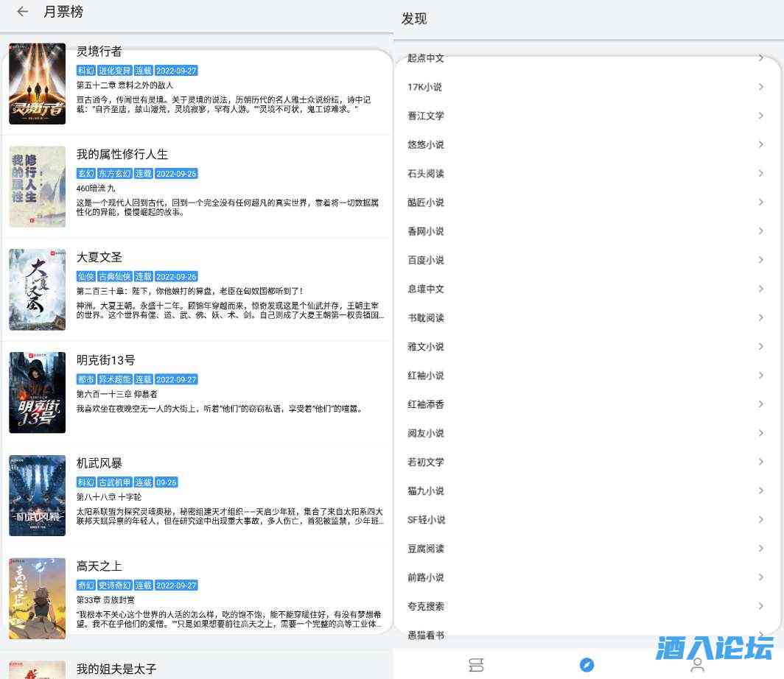Tap the 都市 tag on 明克街13号
Image resolution: width=784 pixels, height=679 pixels.
coord(86,379)
